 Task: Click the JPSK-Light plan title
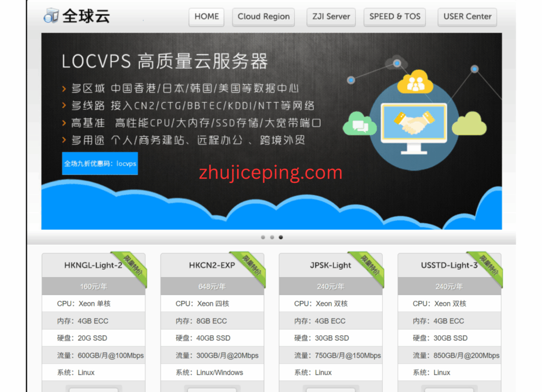[330, 265]
